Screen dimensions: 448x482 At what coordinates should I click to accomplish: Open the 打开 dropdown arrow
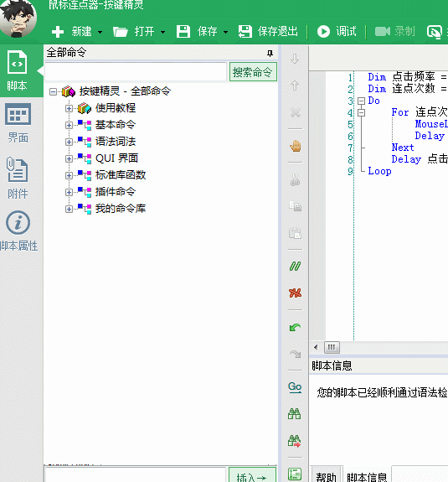tap(163, 32)
